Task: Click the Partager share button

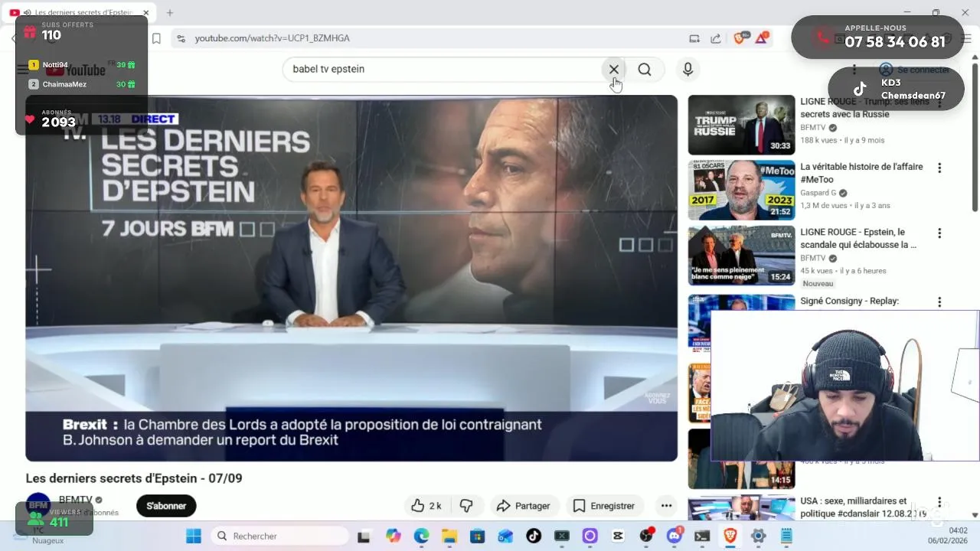Action: pyautogui.click(x=524, y=506)
